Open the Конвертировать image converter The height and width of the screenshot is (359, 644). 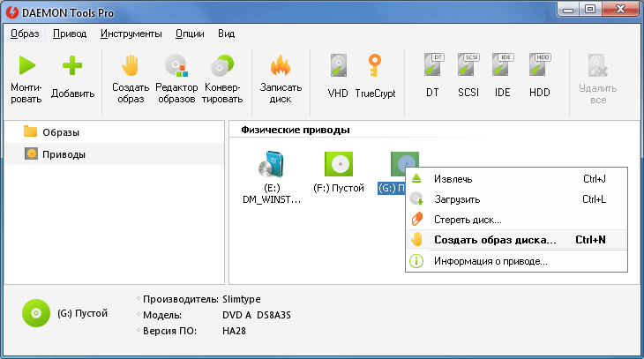(x=222, y=67)
